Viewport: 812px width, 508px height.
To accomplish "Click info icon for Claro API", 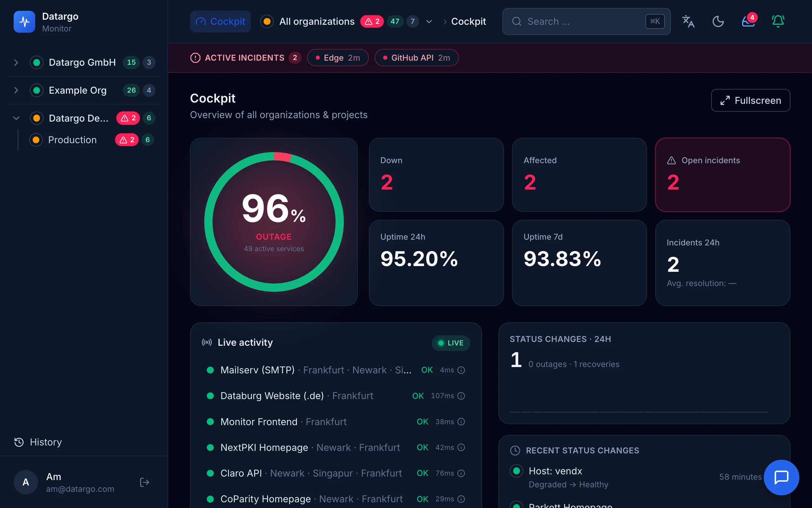I will pyautogui.click(x=462, y=473).
